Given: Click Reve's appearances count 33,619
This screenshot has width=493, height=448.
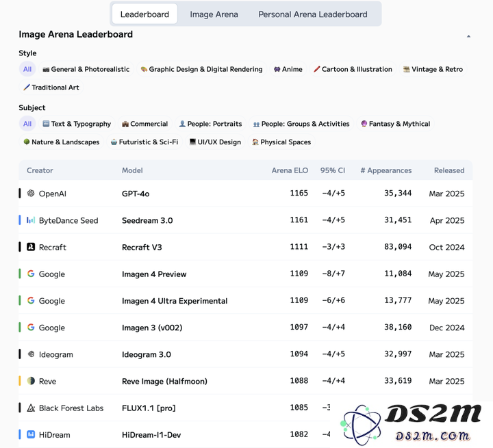Looking at the screenshot, I should [398, 380].
